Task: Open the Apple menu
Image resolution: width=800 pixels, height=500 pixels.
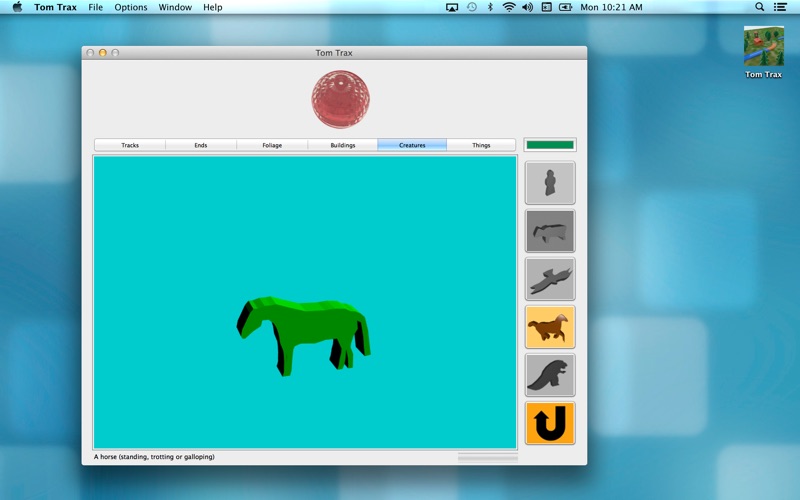Action: [17, 7]
